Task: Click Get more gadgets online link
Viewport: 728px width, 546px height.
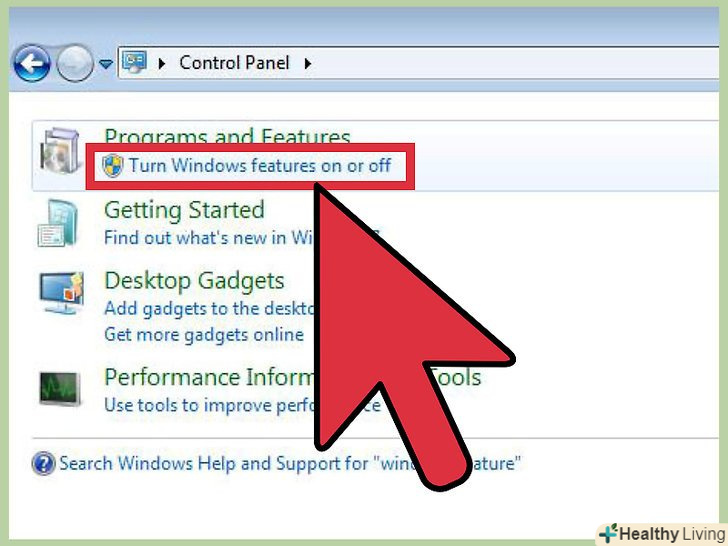Action: click(x=204, y=335)
